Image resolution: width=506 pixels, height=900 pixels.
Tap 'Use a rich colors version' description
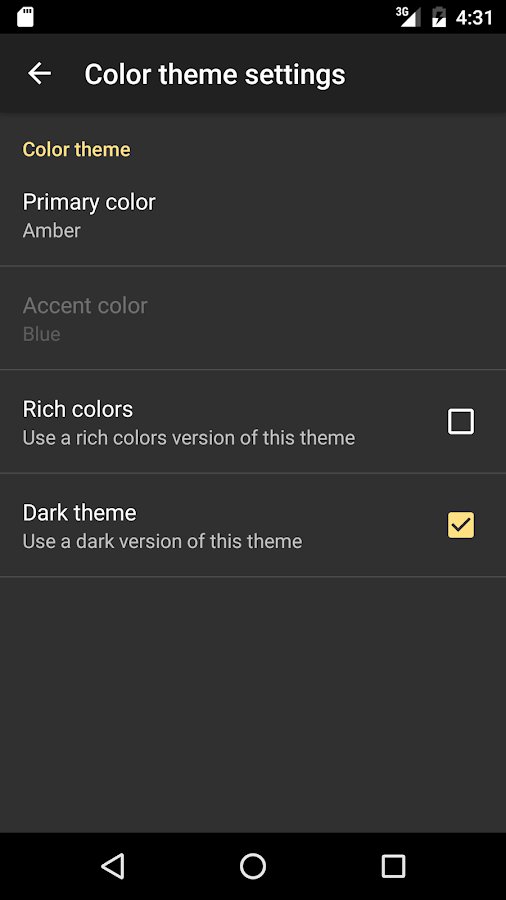click(x=189, y=438)
